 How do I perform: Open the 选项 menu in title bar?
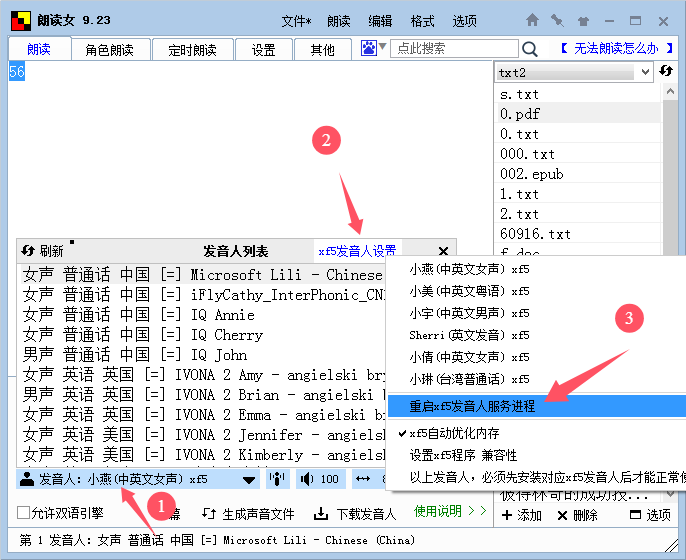(x=464, y=21)
